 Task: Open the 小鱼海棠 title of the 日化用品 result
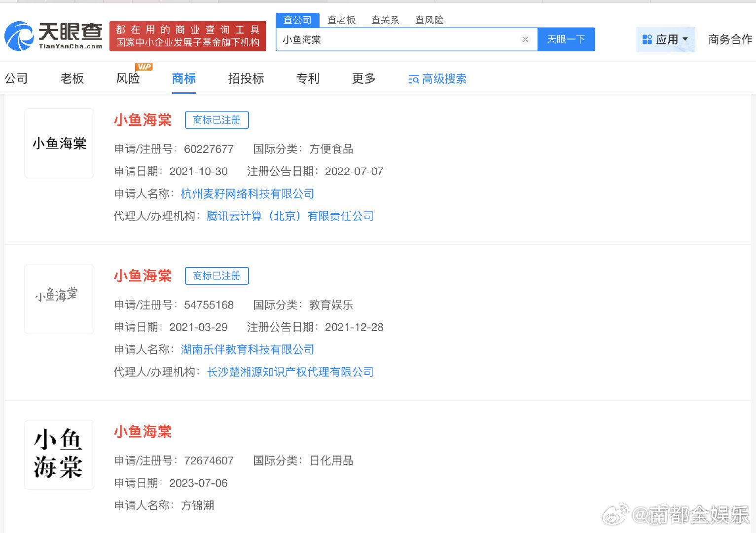[143, 432]
